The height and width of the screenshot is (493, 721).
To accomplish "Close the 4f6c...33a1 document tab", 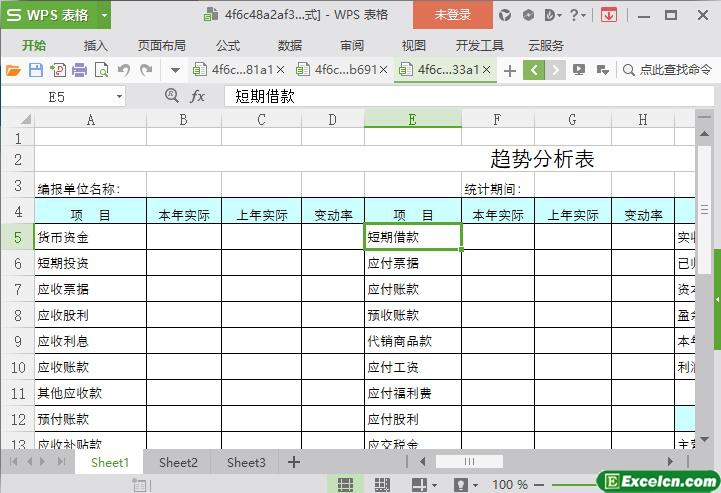I will [x=486, y=70].
